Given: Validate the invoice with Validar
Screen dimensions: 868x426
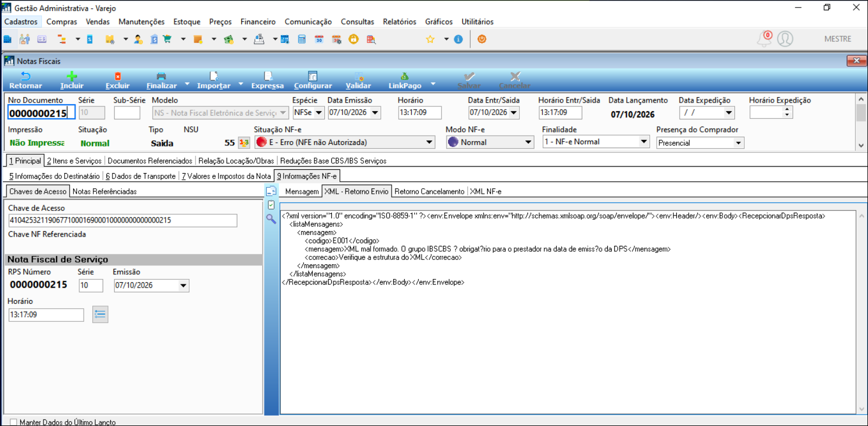Looking at the screenshot, I should (358, 80).
